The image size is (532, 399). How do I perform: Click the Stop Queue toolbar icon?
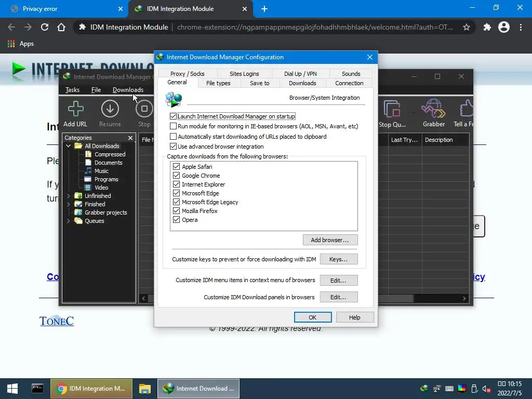click(392, 109)
